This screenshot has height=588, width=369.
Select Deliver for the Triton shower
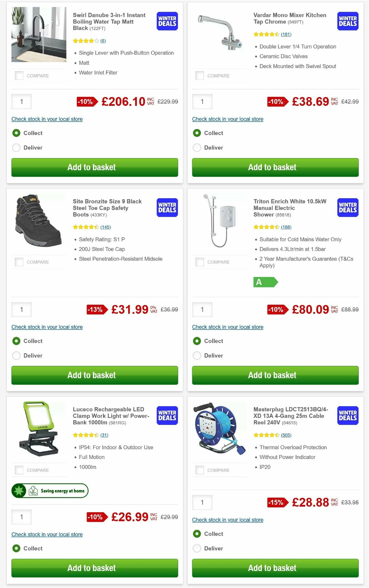click(197, 355)
